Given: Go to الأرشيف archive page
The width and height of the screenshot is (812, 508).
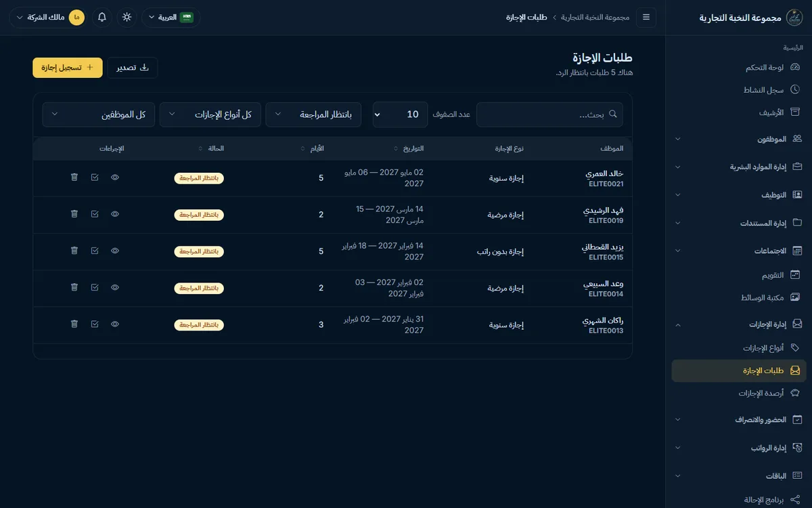Looking at the screenshot, I should click(739, 112).
